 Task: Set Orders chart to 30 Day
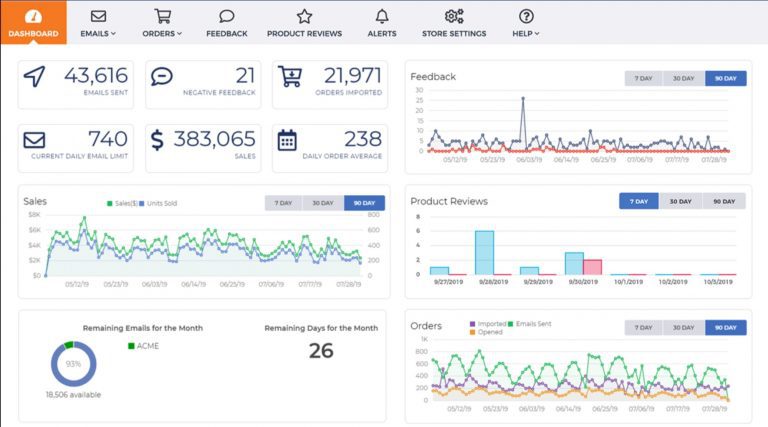click(x=685, y=327)
